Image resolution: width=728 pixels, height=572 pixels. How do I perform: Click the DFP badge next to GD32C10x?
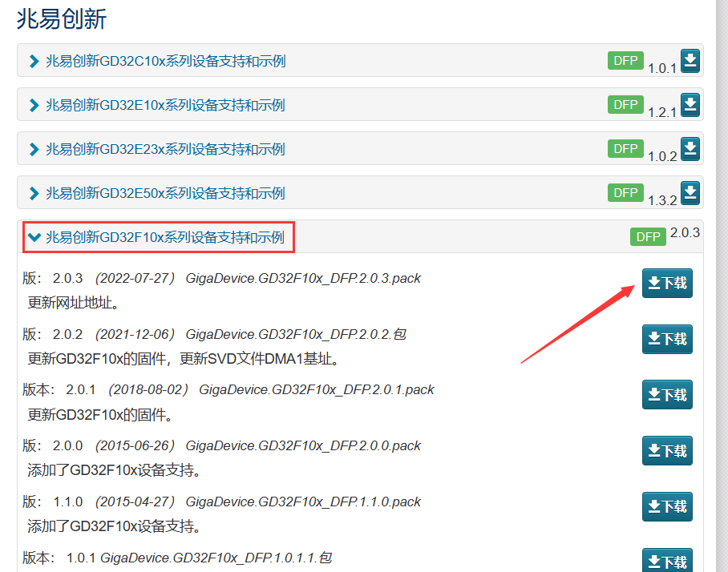point(625,60)
